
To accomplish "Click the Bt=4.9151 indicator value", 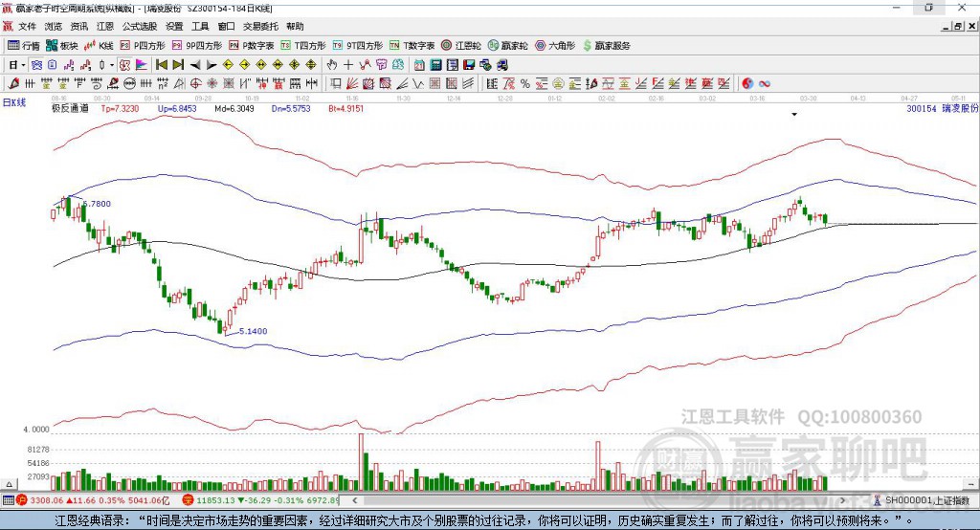I will click(346, 108).
